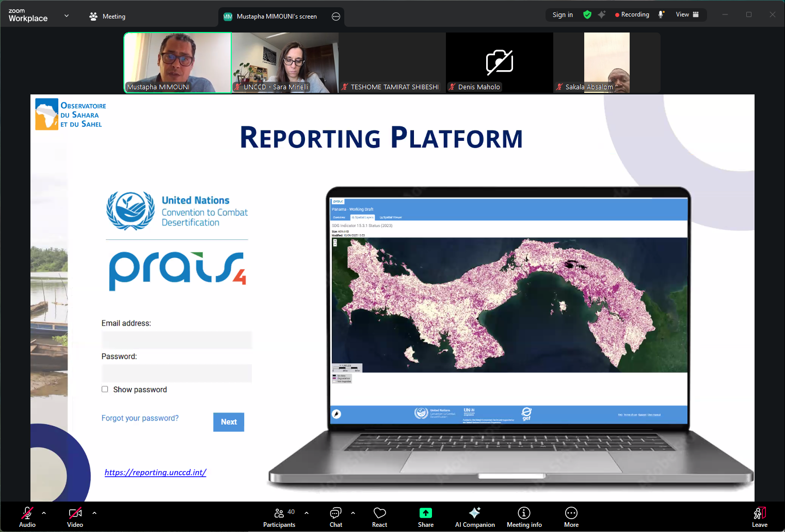Viewport: 785px width, 532px height.
Task: Select Mustapha MIMOUNI's screen tab
Action: pyautogui.click(x=275, y=16)
